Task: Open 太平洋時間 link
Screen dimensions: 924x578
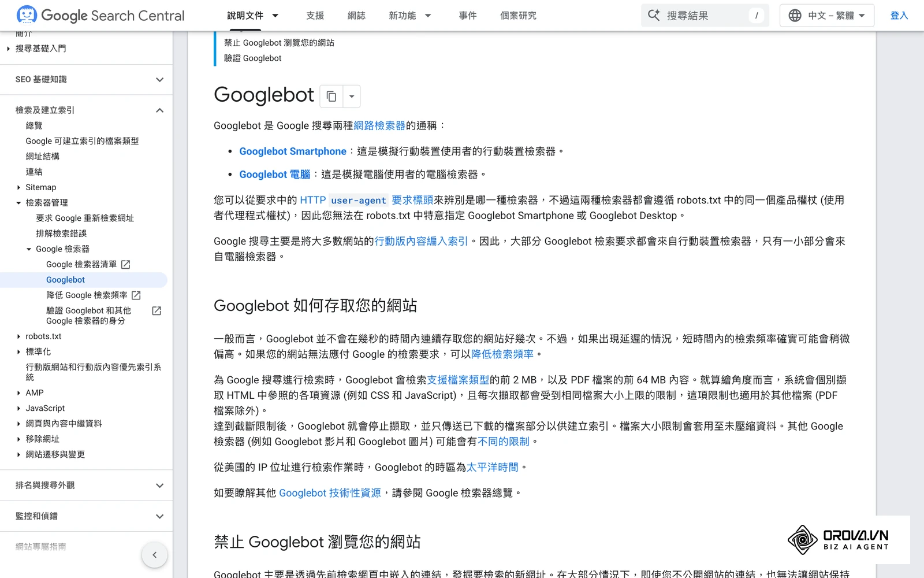Action: (x=493, y=467)
